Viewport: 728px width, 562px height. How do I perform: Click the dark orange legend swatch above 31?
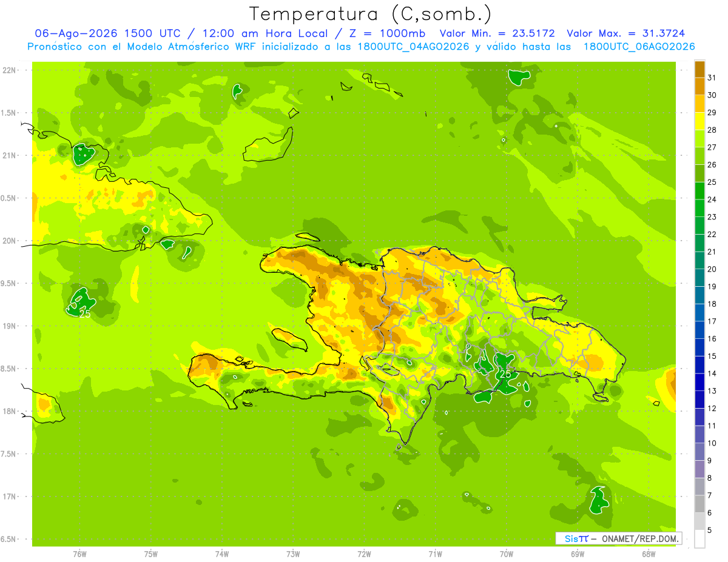[x=699, y=69]
